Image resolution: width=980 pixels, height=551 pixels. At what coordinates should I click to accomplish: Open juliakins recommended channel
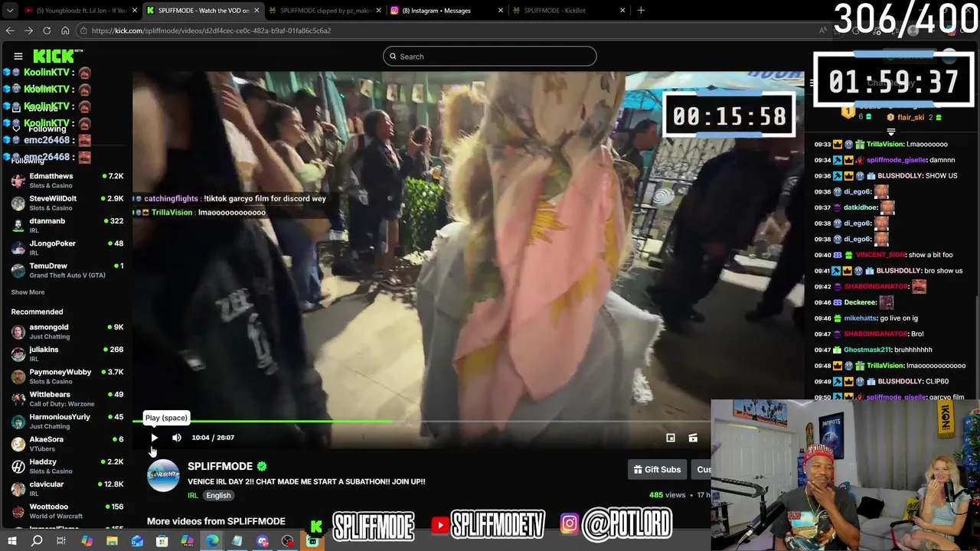67,354
